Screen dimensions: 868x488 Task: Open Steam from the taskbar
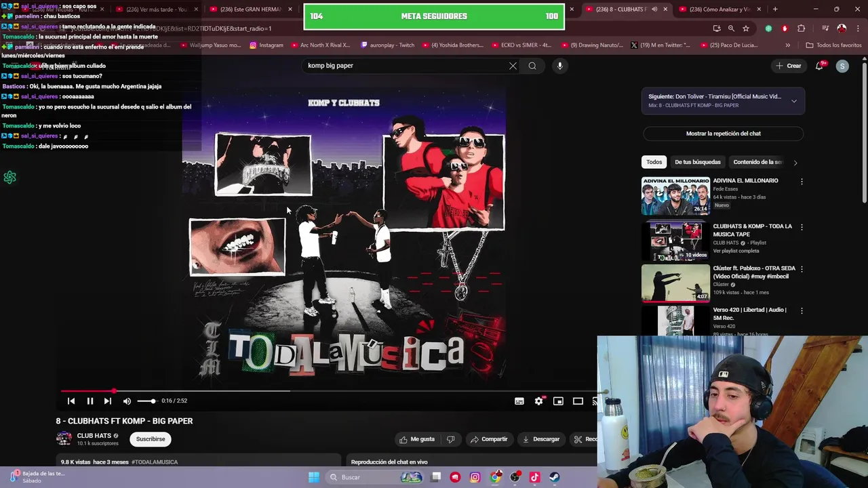pos(554,477)
